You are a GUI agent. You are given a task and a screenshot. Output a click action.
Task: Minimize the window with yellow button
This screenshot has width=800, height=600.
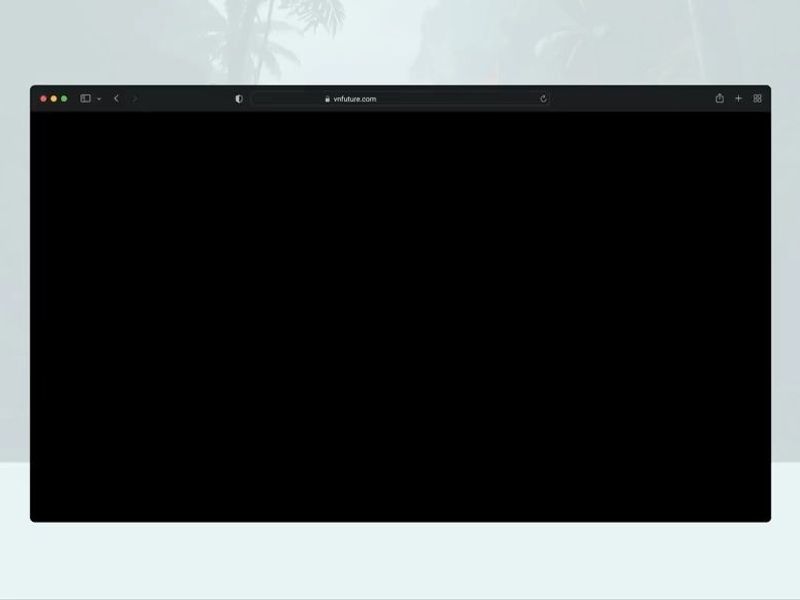click(x=54, y=98)
